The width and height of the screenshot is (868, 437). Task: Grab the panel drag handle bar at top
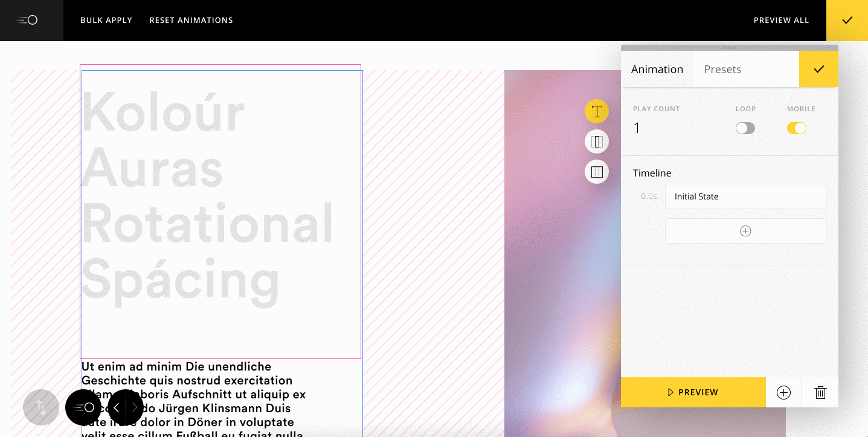729,47
